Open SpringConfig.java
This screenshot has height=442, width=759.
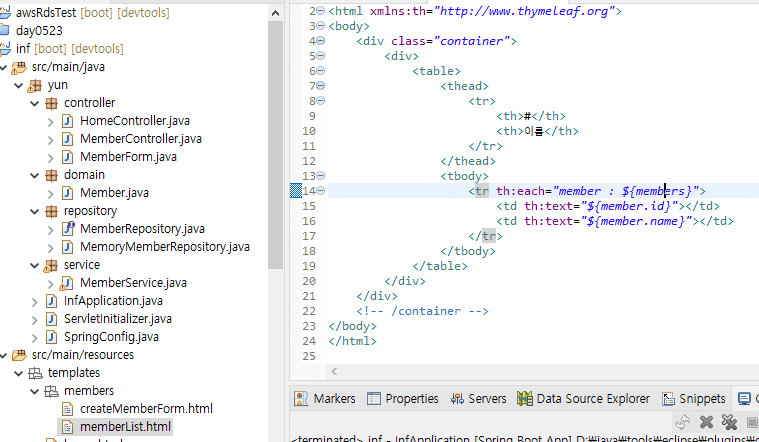111,336
